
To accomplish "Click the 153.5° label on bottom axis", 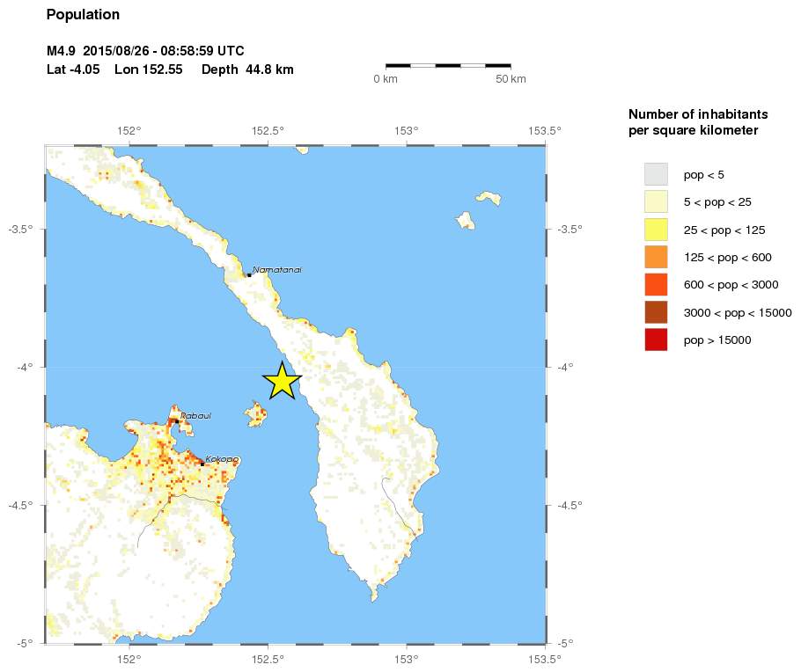I will [545, 658].
